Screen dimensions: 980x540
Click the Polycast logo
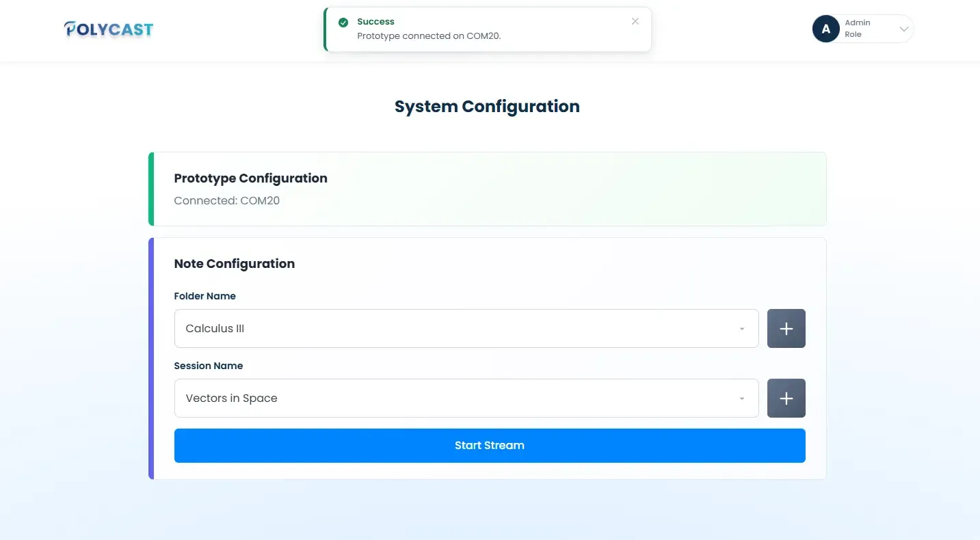pyautogui.click(x=109, y=29)
